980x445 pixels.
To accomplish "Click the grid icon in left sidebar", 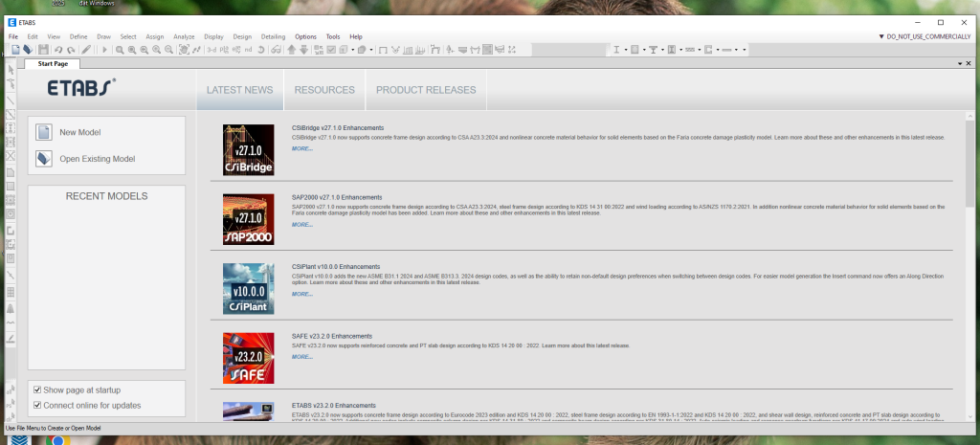I will click(x=11, y=293).
